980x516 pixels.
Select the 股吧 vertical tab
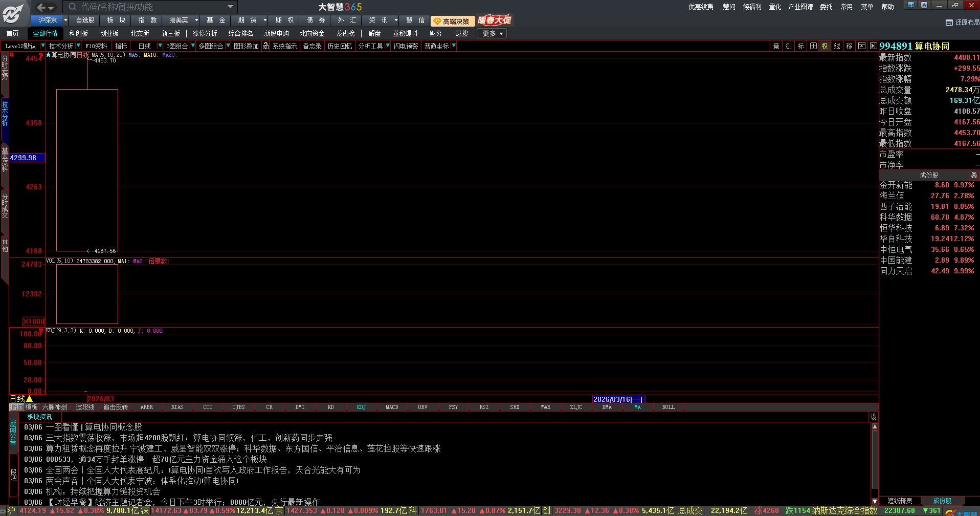coord(13,475)
